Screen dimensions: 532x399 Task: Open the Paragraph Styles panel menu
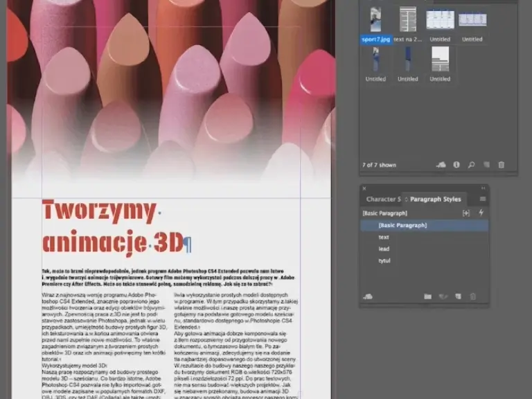point(483,199)
